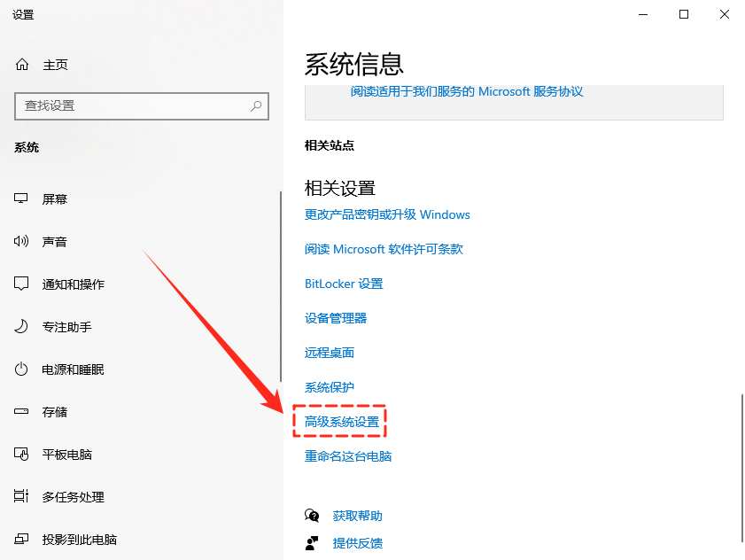Open 系统保护 link
Screen dimensions: 745x560
pyautogui.click(x=330, y=387)
